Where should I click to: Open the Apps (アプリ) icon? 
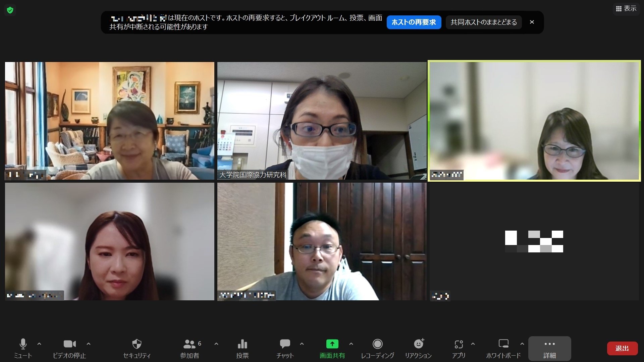[459, 344]
